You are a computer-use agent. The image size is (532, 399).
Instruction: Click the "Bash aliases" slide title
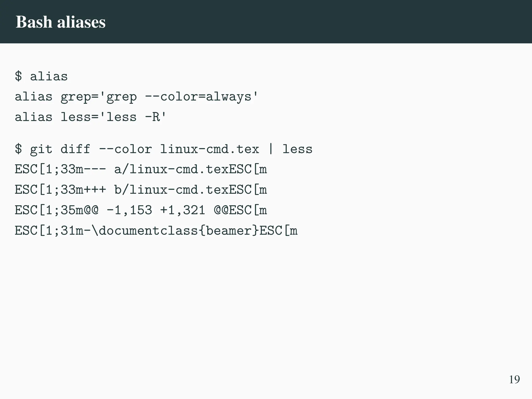pos(61,22)
